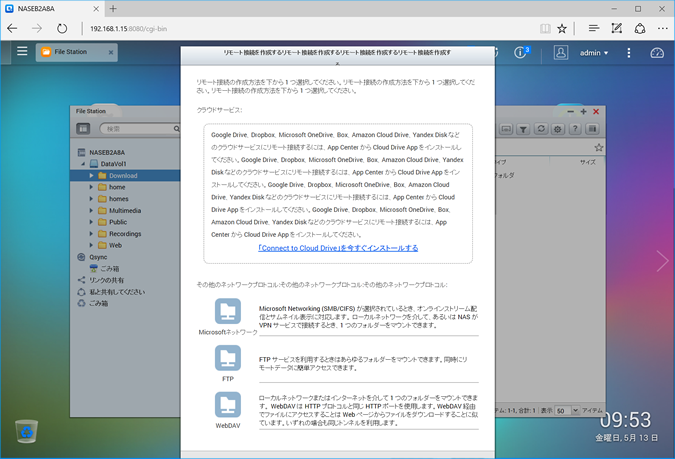The width and height of the screenshot is (675, 459).
Task: Open the dashboard gauge icon
Action: 657,53
